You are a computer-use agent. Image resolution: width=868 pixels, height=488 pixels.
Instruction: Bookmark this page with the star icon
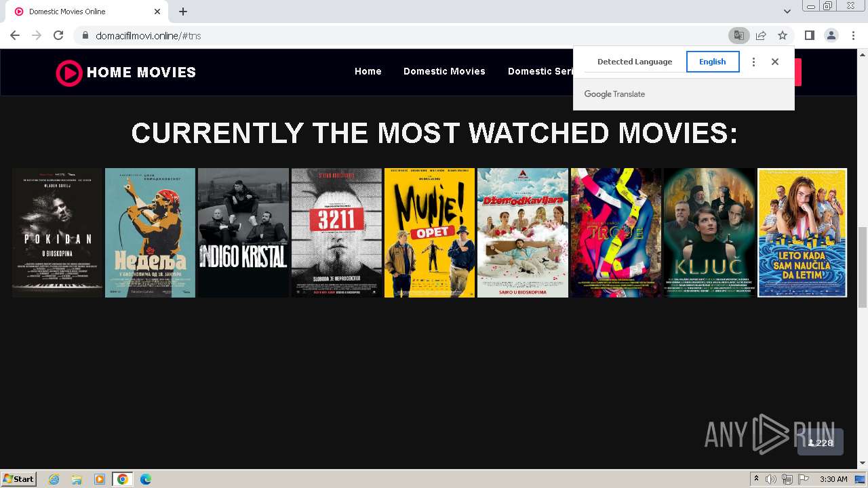[783, 35]
